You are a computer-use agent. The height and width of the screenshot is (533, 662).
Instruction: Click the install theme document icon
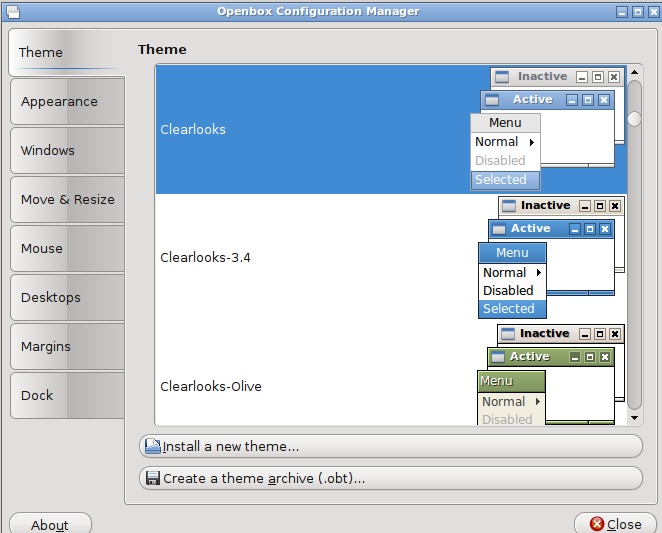(153, 446)
